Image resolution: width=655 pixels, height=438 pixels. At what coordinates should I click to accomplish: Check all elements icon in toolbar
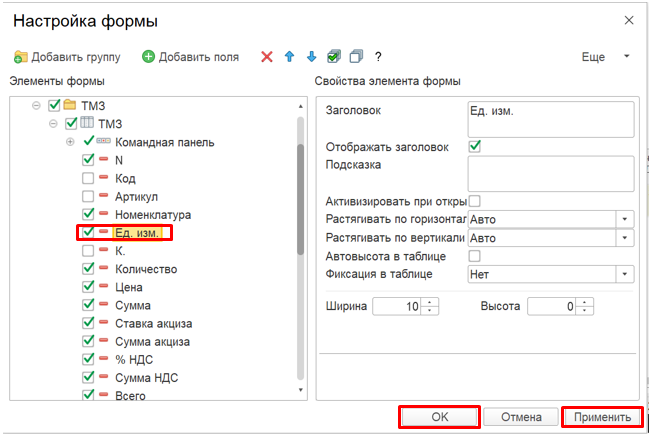coord(334,56)
